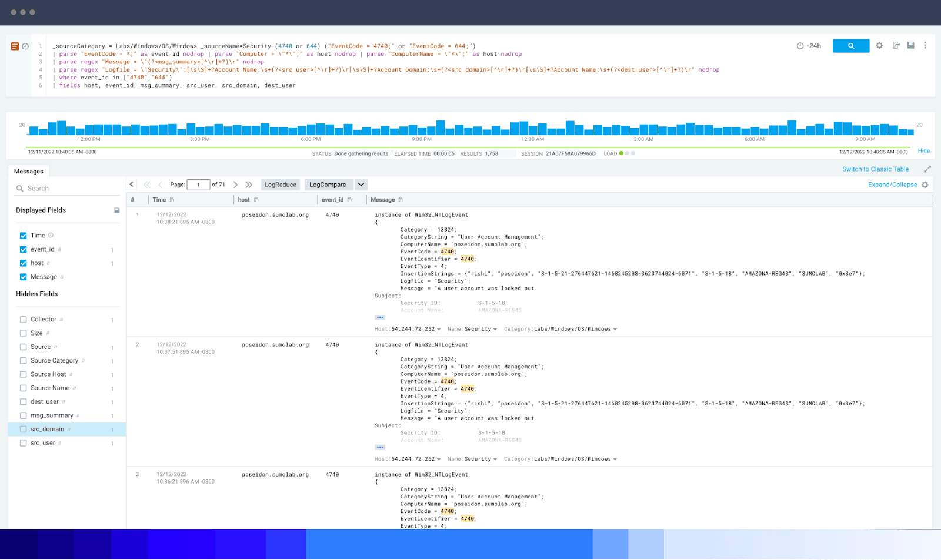The image size is (941, 560).
Task: Check the Size field checkbox
Action: [x=24, y=333]
